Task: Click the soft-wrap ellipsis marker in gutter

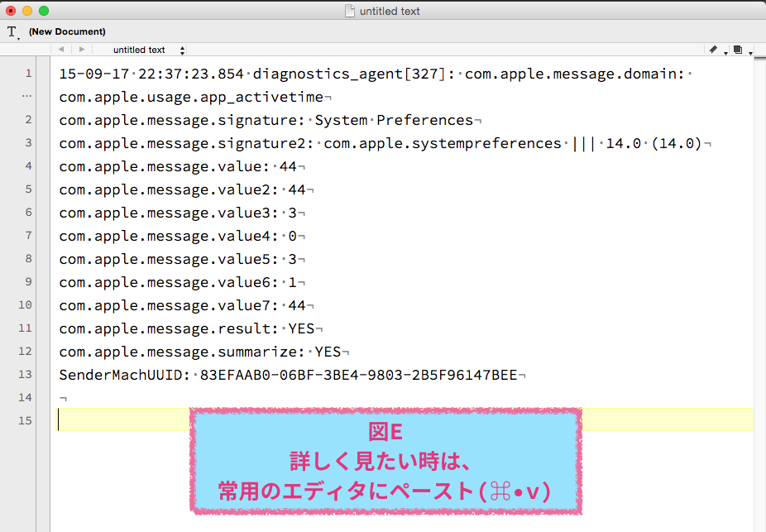Action: tap(26, 97)
